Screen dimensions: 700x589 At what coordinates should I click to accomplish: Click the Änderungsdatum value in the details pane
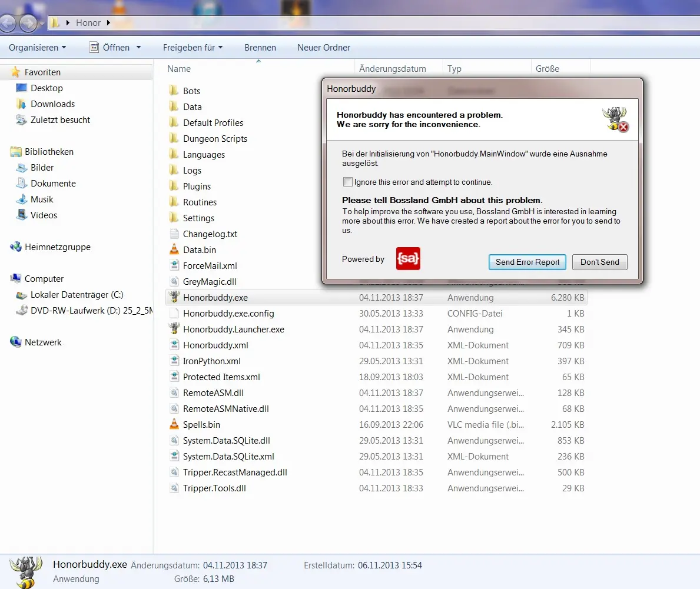coord(235,565)
